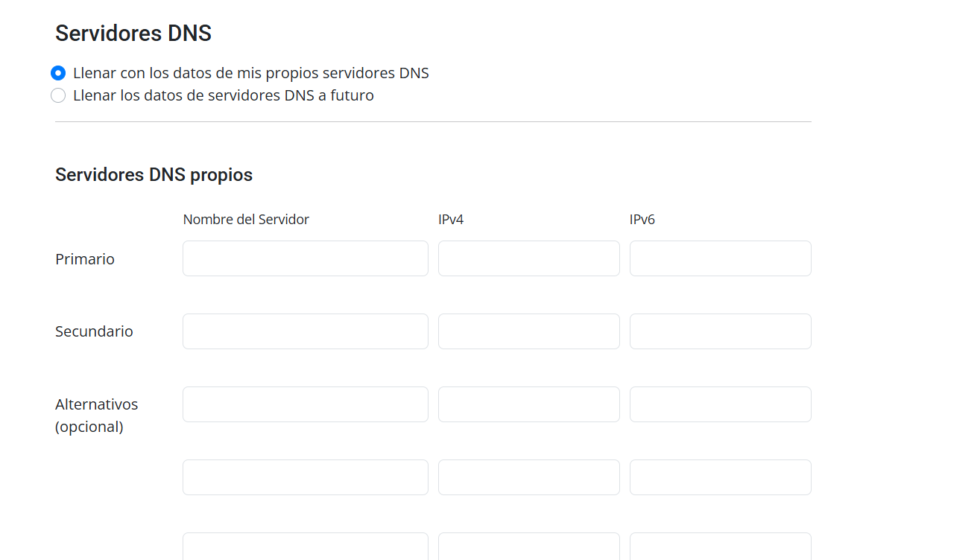Focus the Secundario IPv6 input
This screenshot has width=977, height=560.
pos(721,331)
